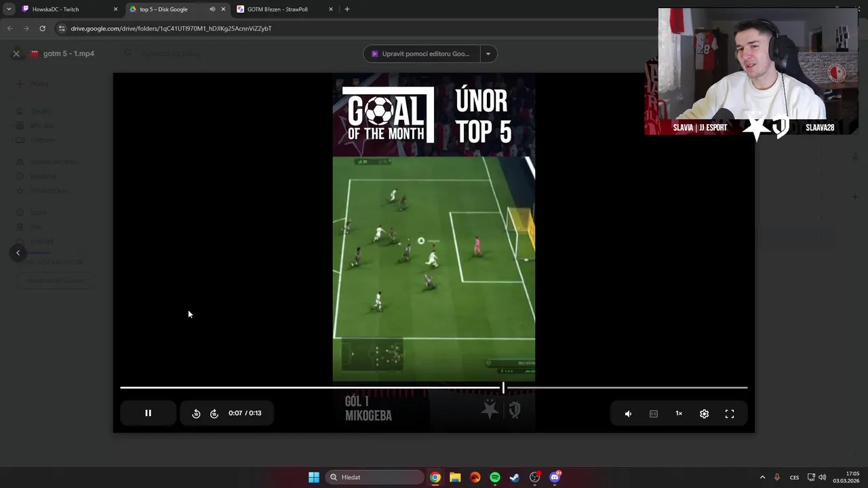
Task: Open the Windows Start menu
Action: tap(314, 477)
